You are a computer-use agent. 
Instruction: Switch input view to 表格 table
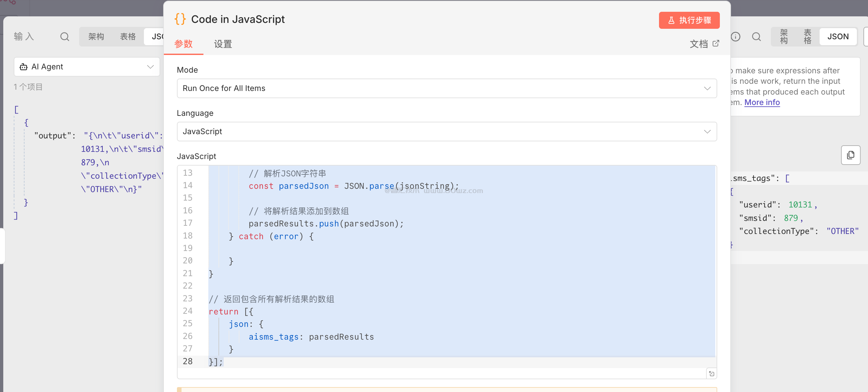tap(128, 36)
